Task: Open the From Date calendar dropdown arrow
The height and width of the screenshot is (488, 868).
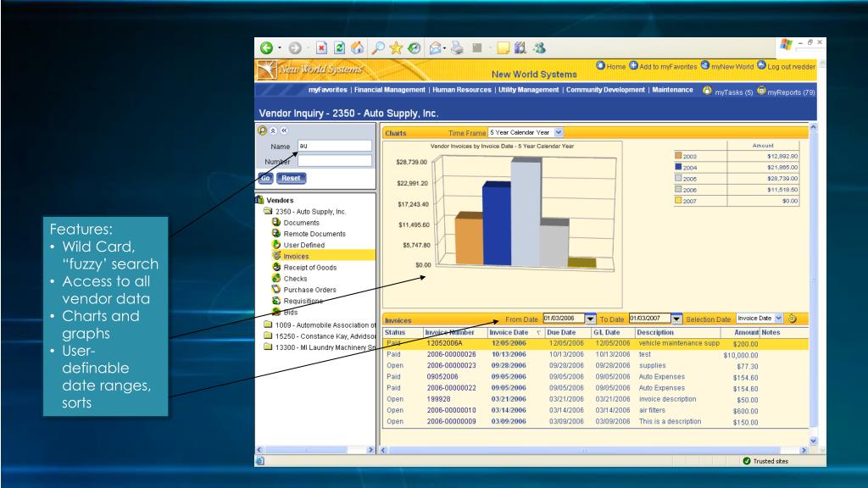Action: click(x=590, y=319)
